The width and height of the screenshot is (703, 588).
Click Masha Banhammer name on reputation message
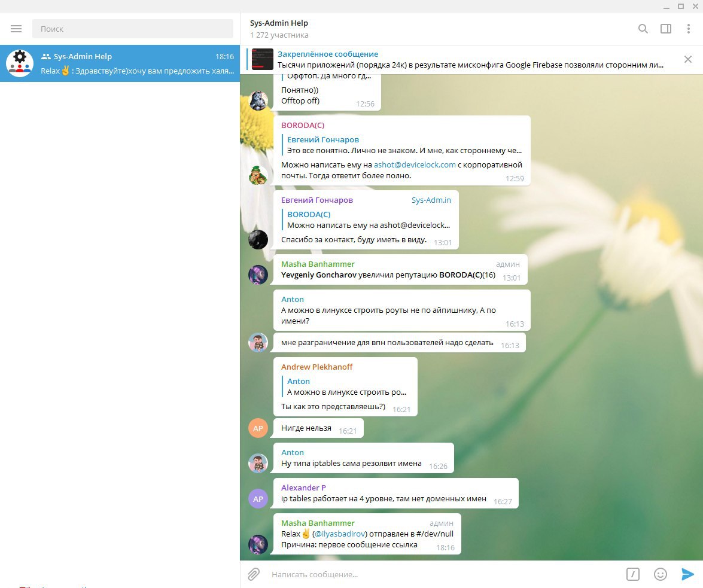pos(318,264)
